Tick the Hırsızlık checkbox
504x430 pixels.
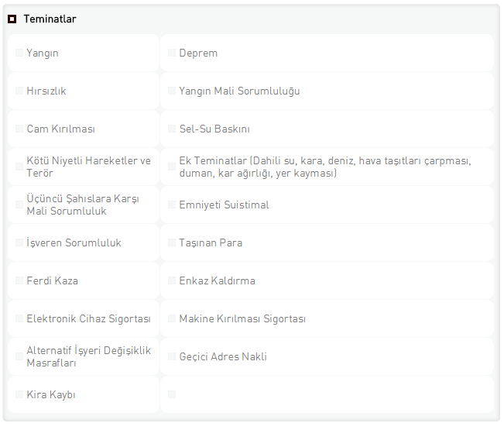click(x=19, y=91)
